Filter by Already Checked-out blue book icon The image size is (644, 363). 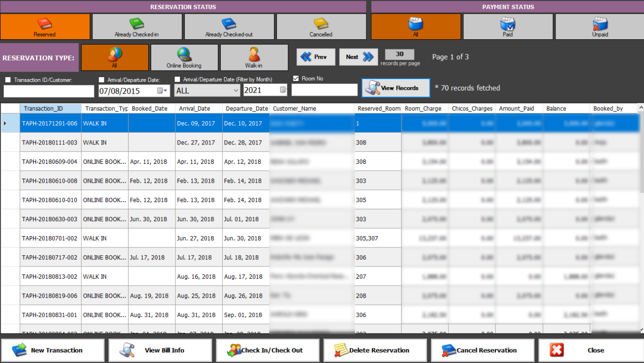229,24
